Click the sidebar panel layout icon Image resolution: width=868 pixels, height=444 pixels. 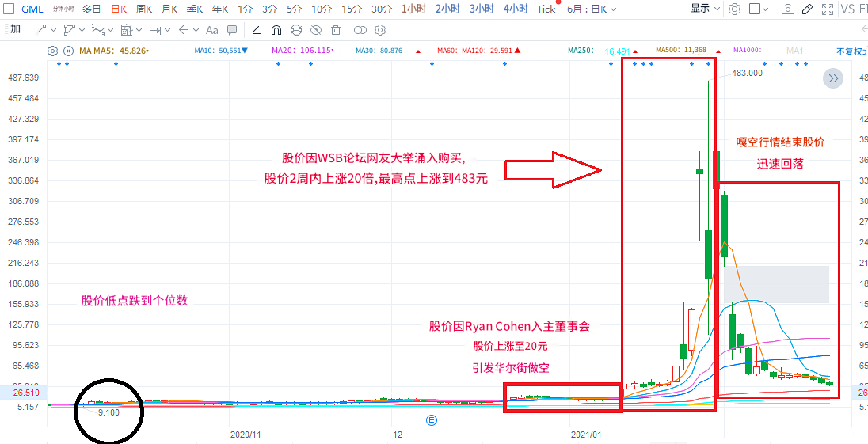[8, 9]
